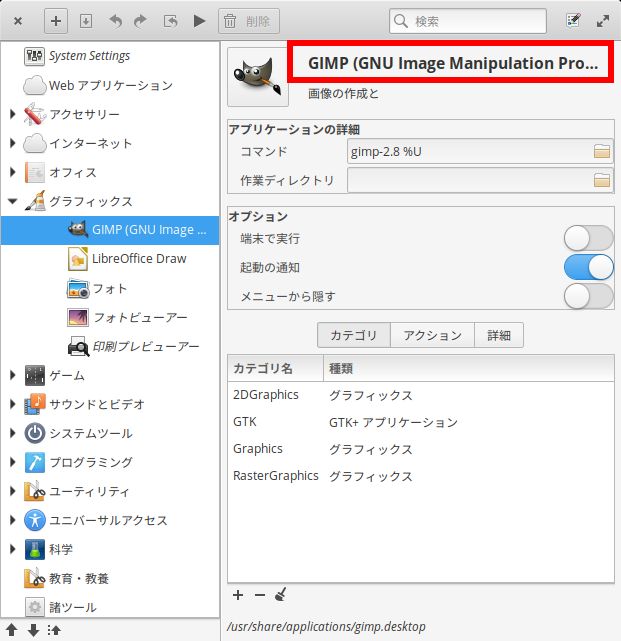
Task: Click the GIMP launcher name title
Action: [453, 63]
